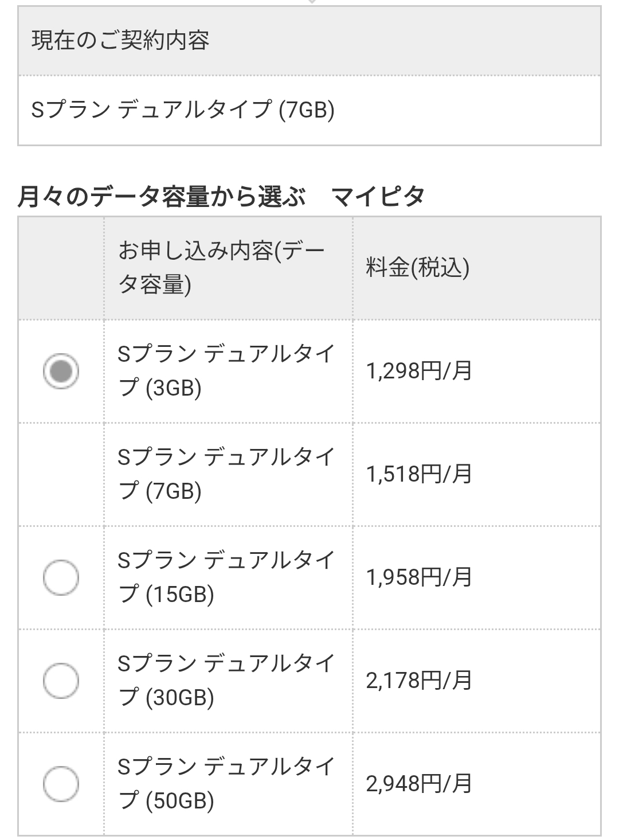Screen dimensions: 619x840
Task: Tap the Sプラン デュアルタイプ (50GB) plan label
Action: click(226, 783)
